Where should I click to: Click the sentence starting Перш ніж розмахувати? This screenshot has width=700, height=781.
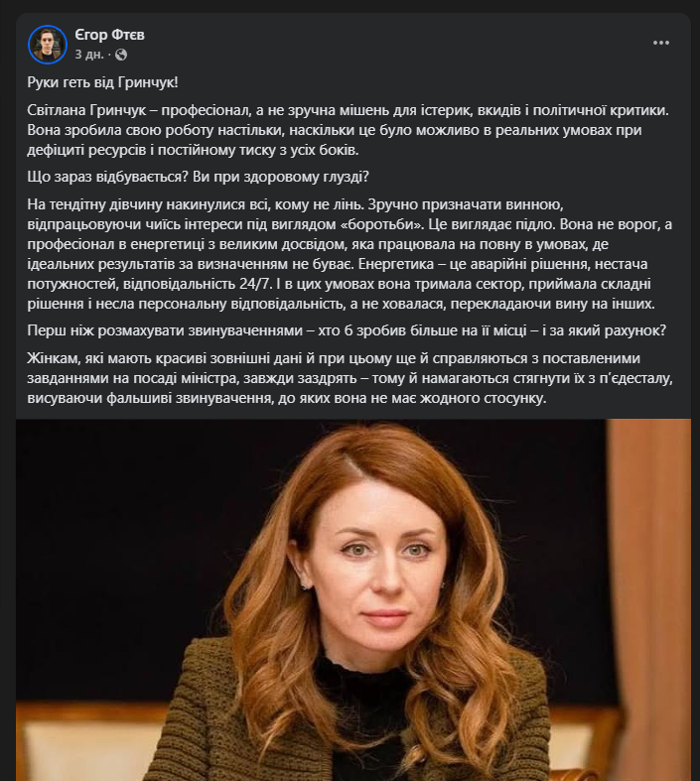[347, 330]
